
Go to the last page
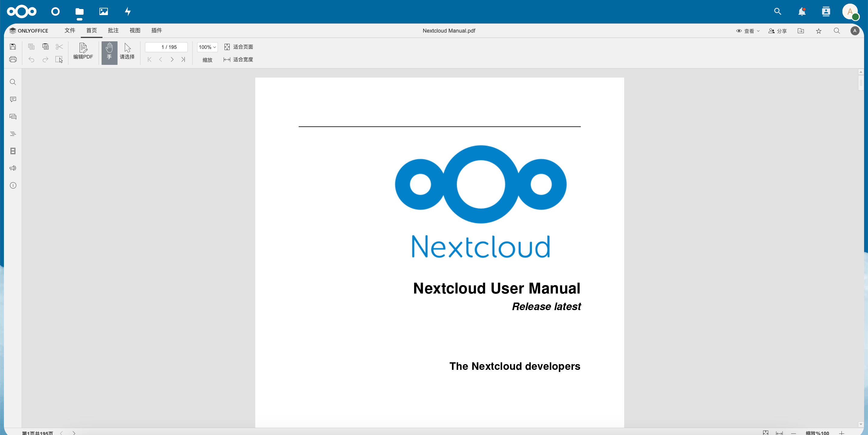tap(183, 59)
